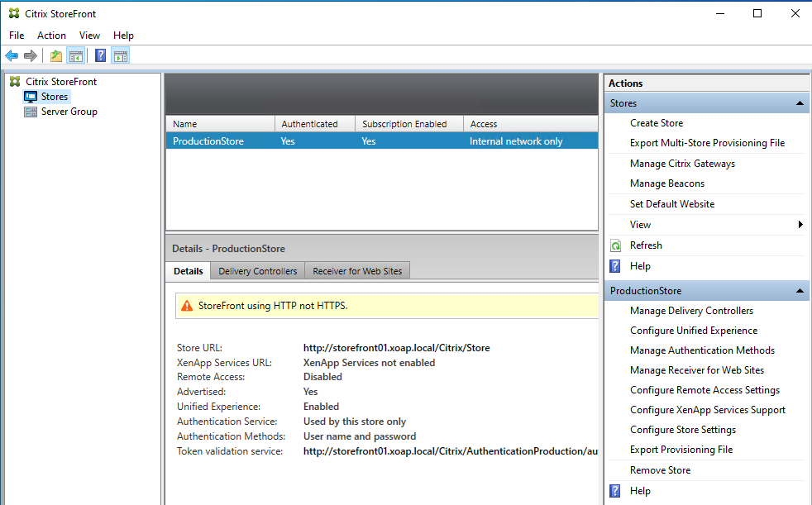Sort by the Authenticated column header
This screenshot has width=812, height=505.
(x=315, y=124)
